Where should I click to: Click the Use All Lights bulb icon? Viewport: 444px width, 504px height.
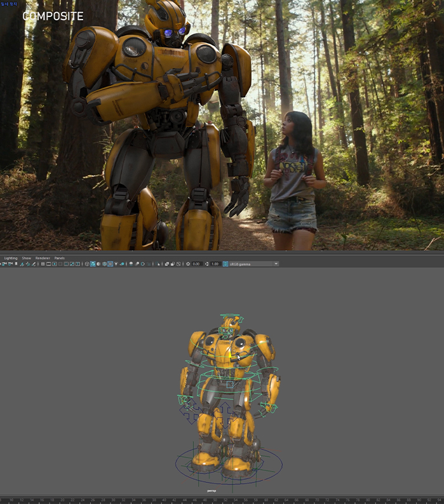tap(116, 264)
